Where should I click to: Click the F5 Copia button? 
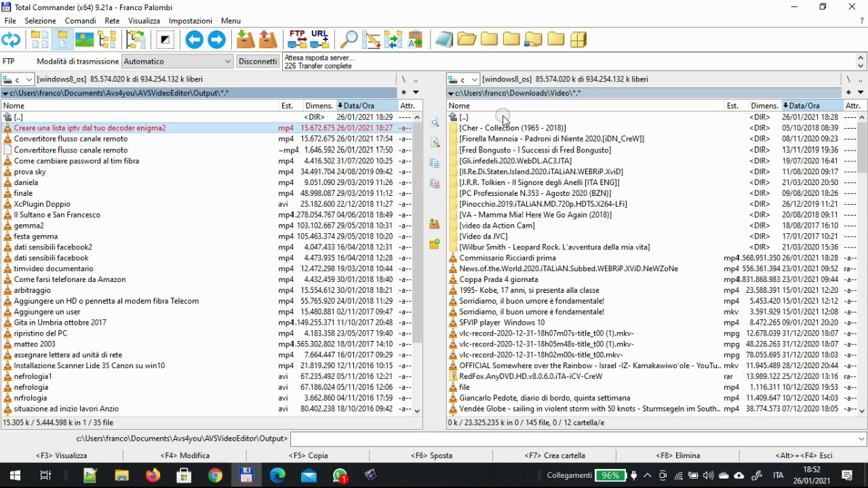(309, 455)
